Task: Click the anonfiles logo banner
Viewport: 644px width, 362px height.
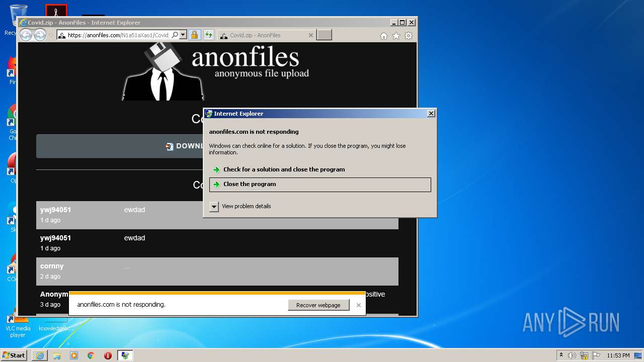Action: (x=215, y=71)
